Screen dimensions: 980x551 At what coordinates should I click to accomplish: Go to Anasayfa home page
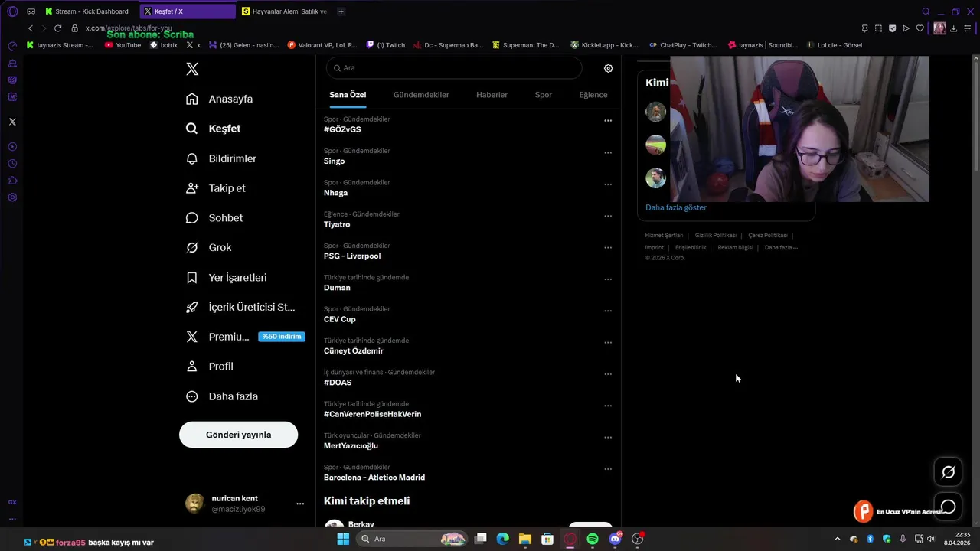pos(219,99)
